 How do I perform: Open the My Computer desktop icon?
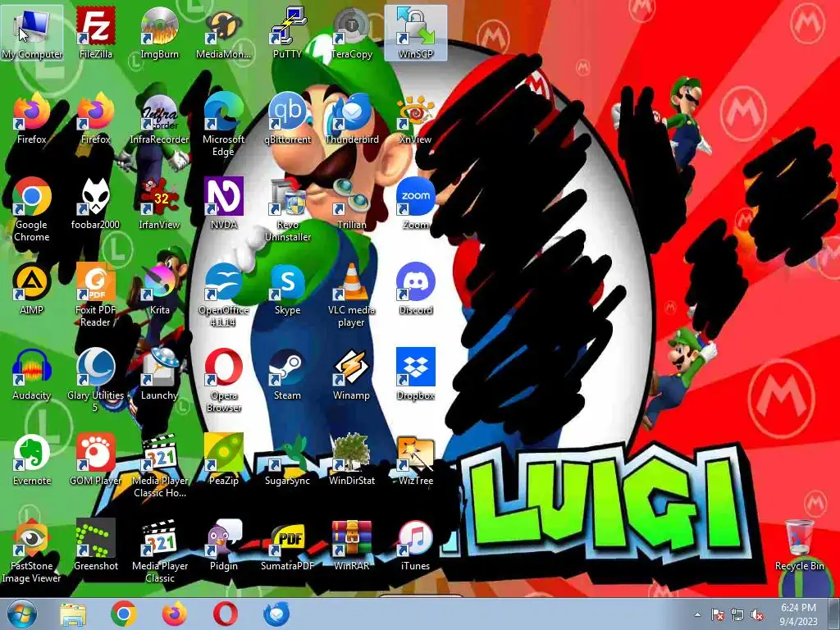pos(32,33)
